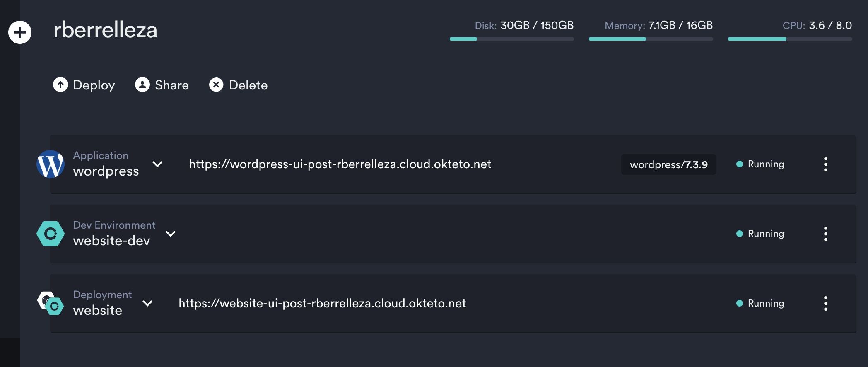Click the website row Running status
This screenshot has height=367, width=868.
[760, 303]
